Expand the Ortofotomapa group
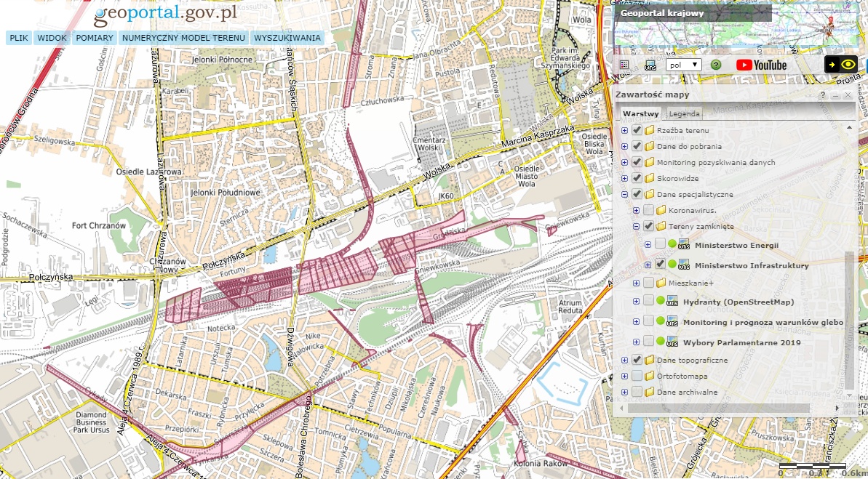This screenshot has height=479, width=868. click(624, 376)
